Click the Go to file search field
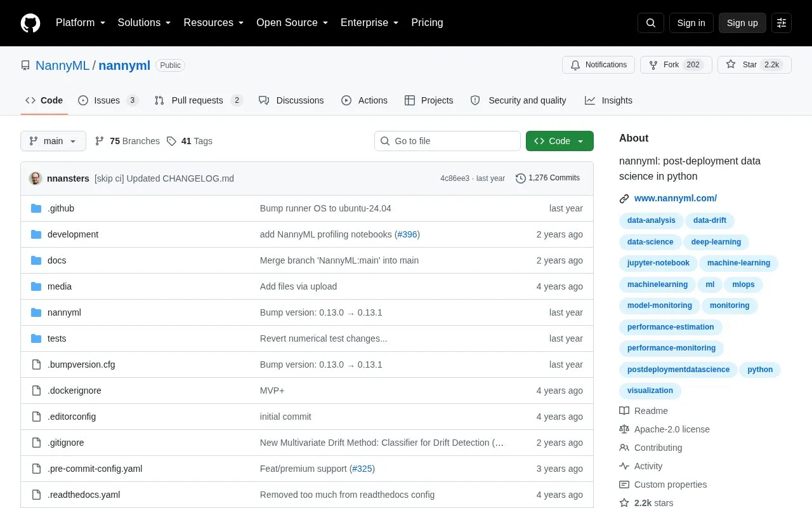 tap(447, 141)
